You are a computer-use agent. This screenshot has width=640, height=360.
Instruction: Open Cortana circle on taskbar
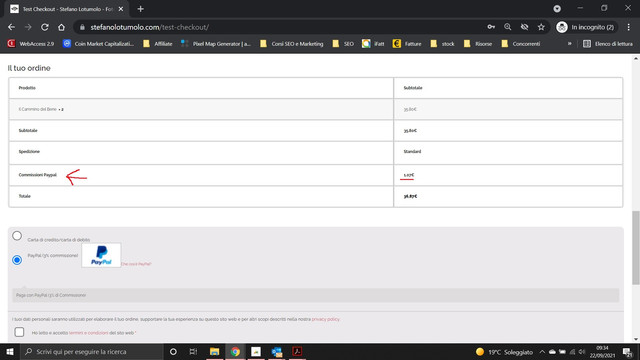(x=173, y=351)
